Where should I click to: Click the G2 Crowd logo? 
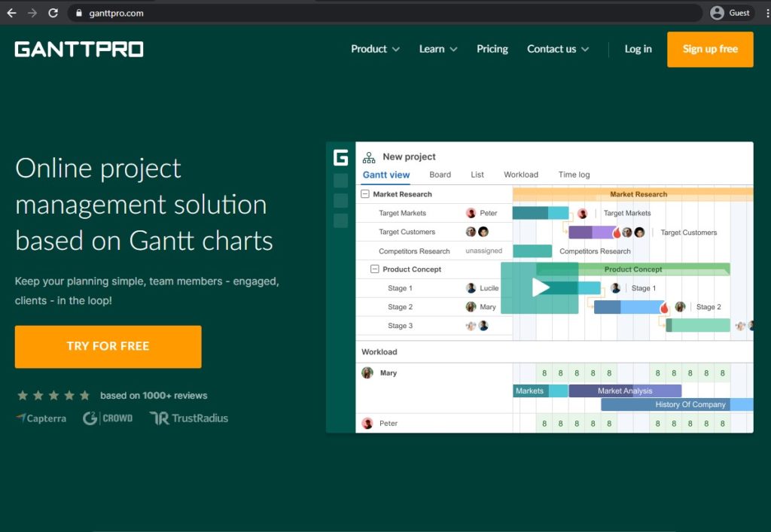(x=108, y=418)
